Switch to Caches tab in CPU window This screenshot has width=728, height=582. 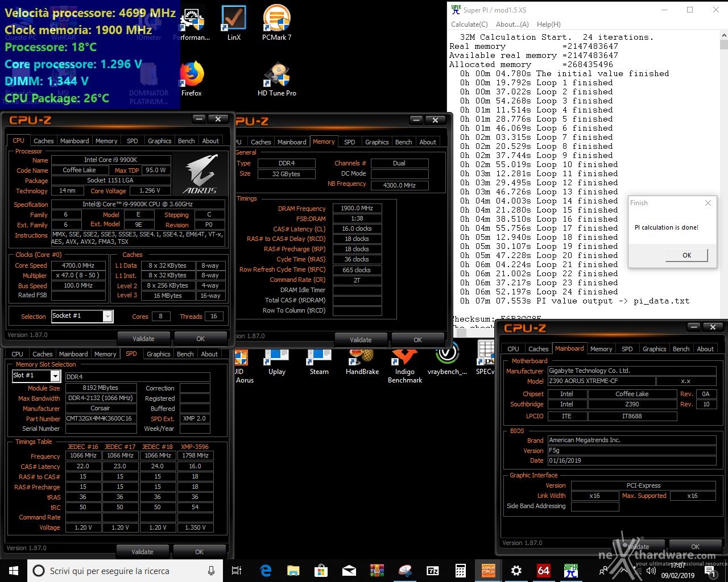[x=44, y=141]
